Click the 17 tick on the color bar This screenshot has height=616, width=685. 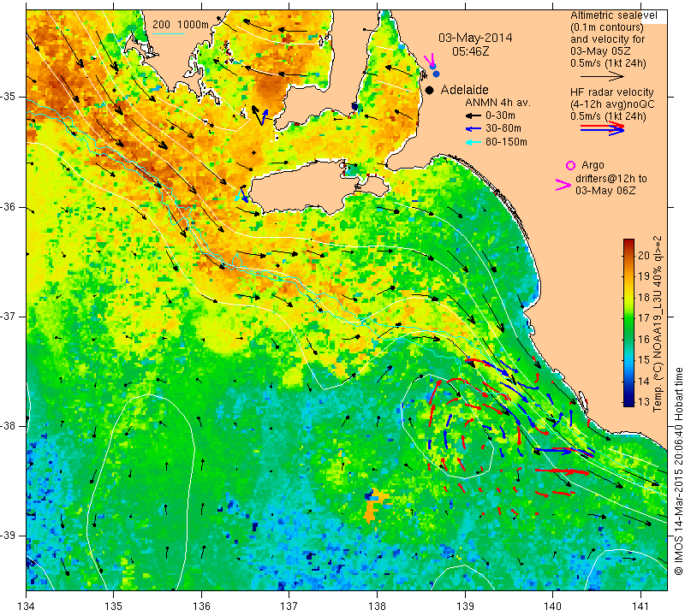[x=644, y=317]
